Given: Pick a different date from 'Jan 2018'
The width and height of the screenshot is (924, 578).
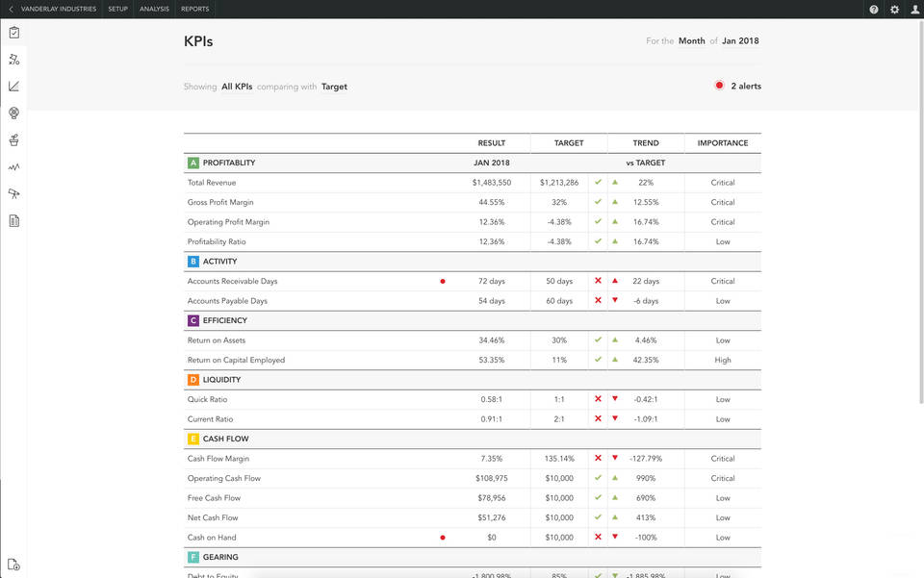Looking at the screenshot, I should 740,41.
